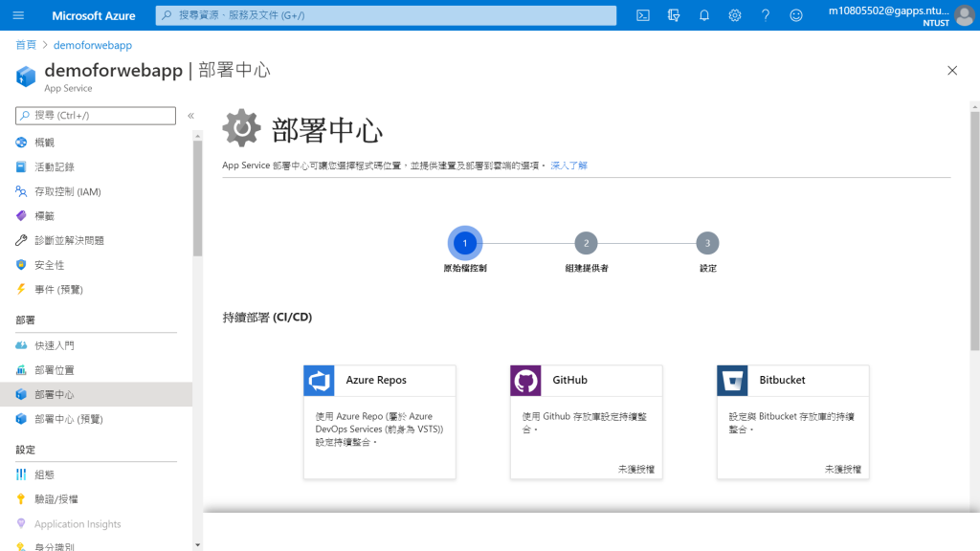
Task: Click the large deployment center gear icon
Action: [x=241, y=128]
